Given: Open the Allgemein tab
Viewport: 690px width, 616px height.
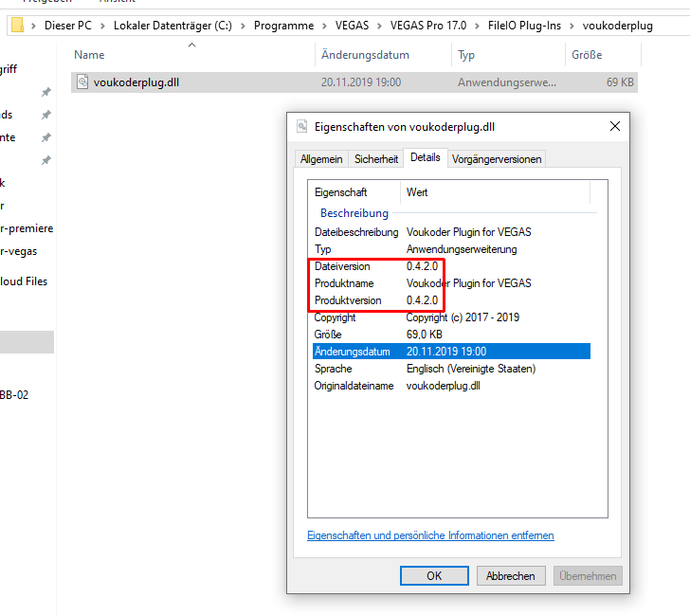Looking at the screenshot, I should (x=321, y=159).
